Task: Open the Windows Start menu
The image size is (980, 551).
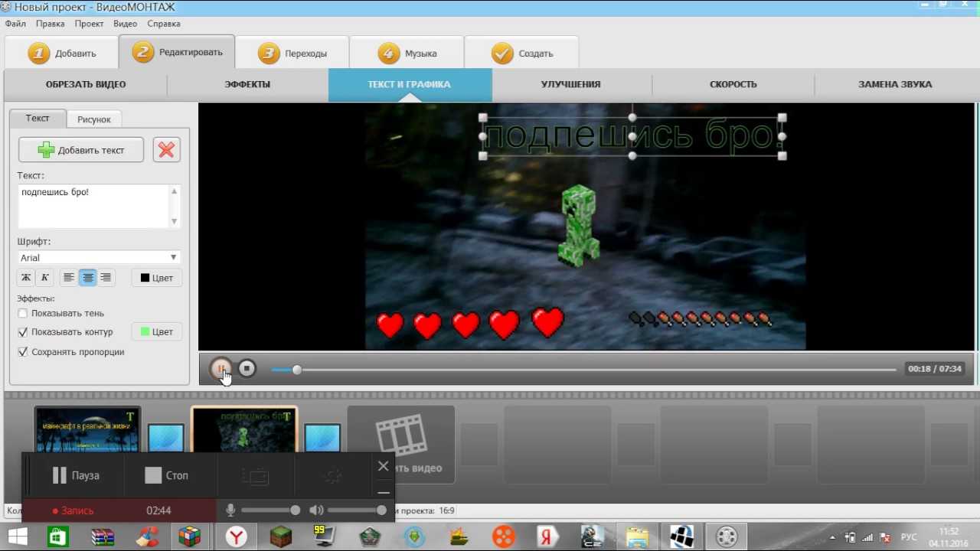Action: [x=18, y=536]
